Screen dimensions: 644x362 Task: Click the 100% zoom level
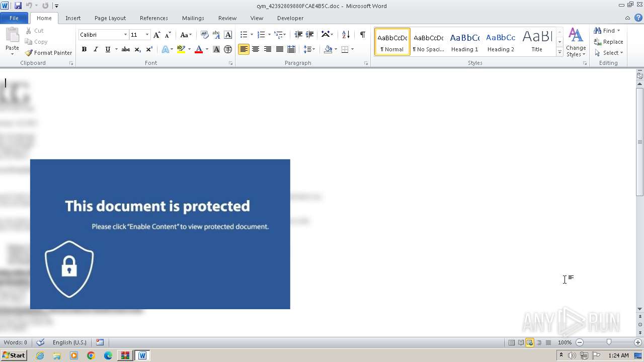coord(565,342)
